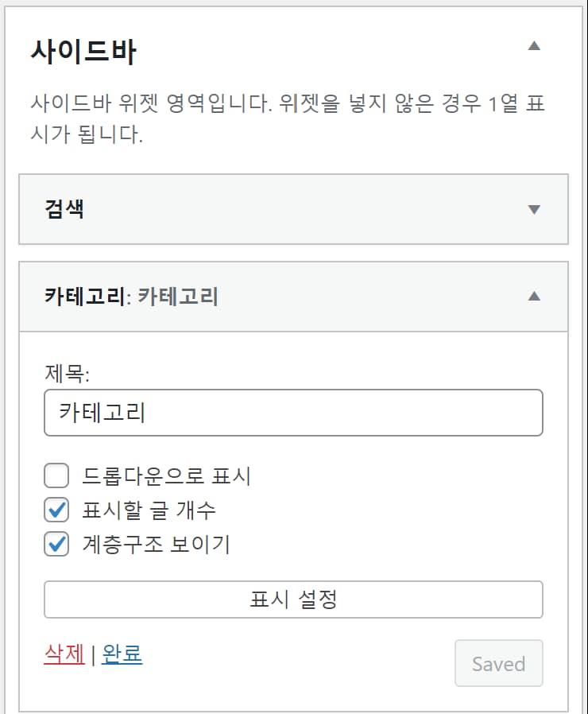Uncheck the 표시할 글 개수 checkbox
588x714 pixels.
pos(56,510)
